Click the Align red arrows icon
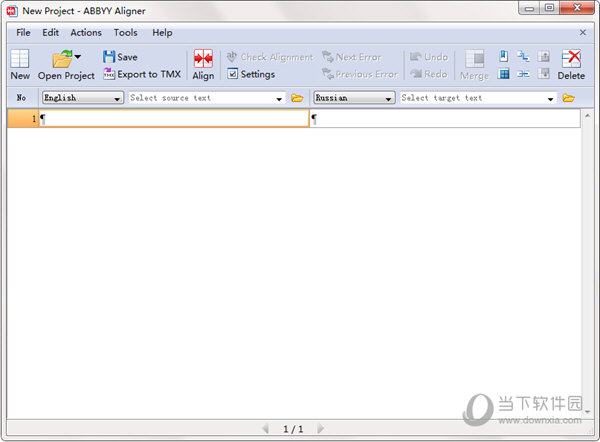This screenshot has height=442, width=600. click(x=203, y=59)
